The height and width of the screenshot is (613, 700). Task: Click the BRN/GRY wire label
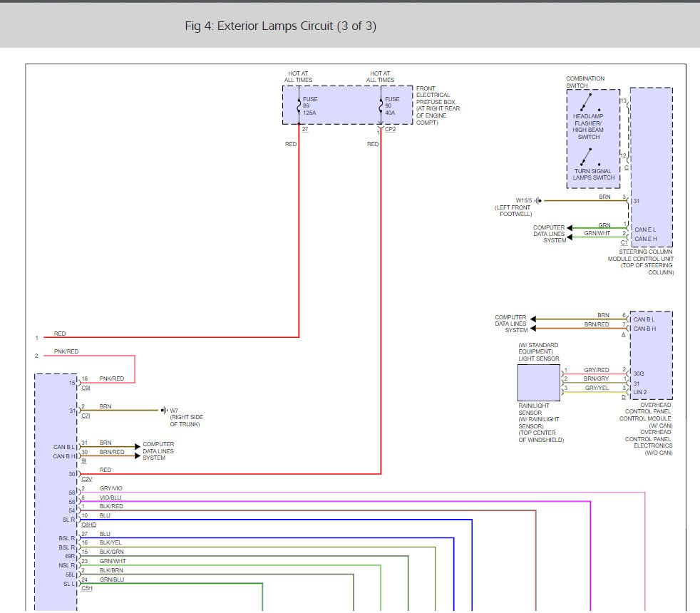point(596,378)
